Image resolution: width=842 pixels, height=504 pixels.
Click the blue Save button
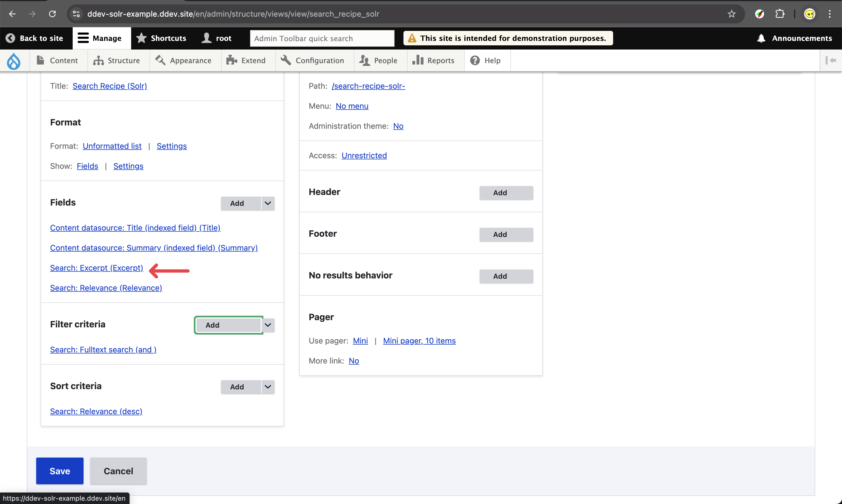(60, 471)
